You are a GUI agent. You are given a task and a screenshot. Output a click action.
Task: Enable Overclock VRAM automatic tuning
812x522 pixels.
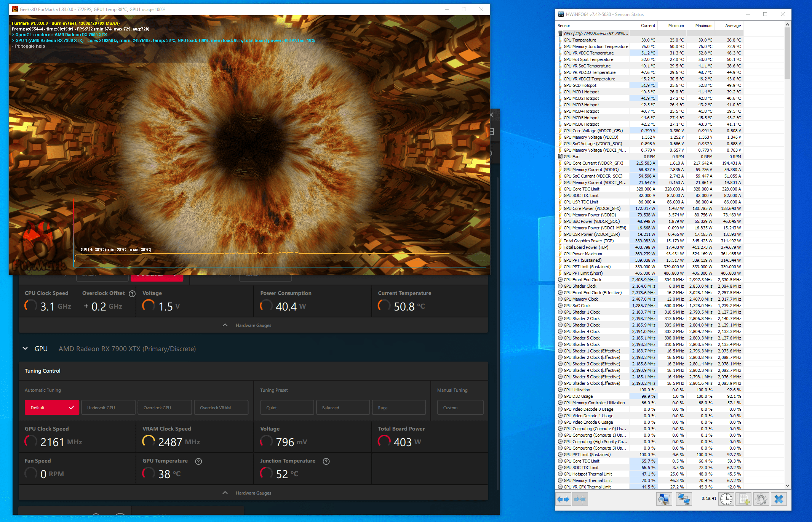coord(221,408)
